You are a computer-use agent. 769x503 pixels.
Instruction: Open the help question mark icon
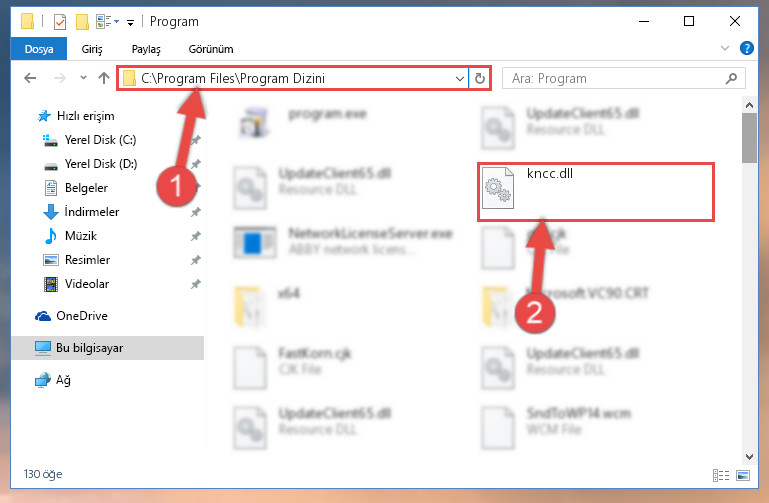(746, 48)
